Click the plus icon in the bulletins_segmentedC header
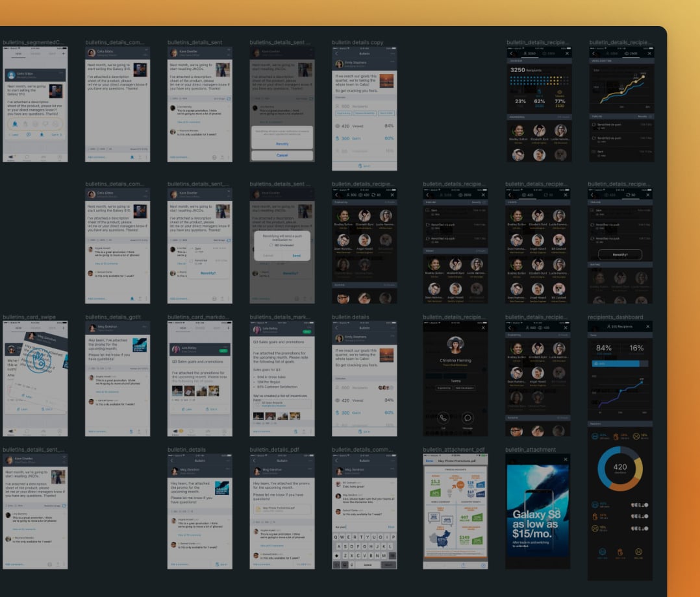Screen dimensions: 700x597 63,54
